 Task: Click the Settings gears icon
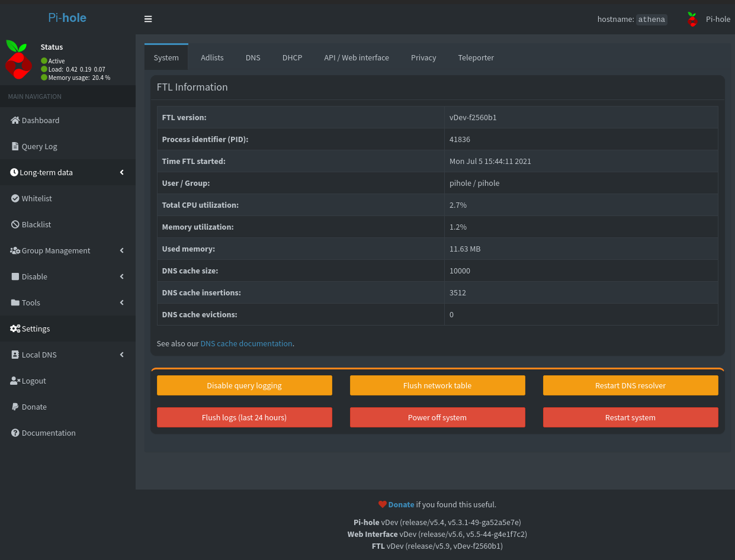pyautogui.click(x=15, y=329)
